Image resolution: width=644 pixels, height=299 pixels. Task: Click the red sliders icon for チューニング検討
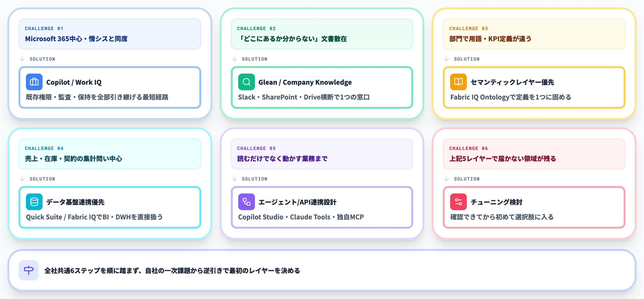pos(458,202)
